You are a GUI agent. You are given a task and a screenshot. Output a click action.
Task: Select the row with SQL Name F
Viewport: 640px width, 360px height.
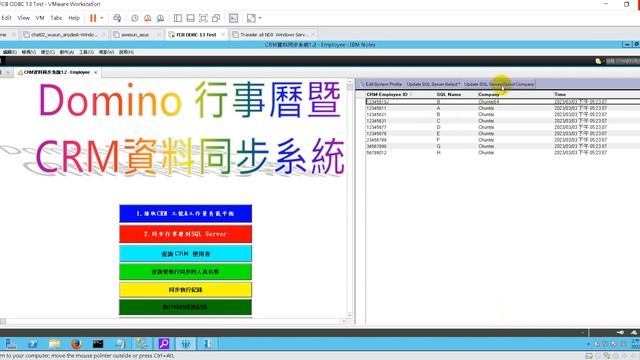pos(503,140)
